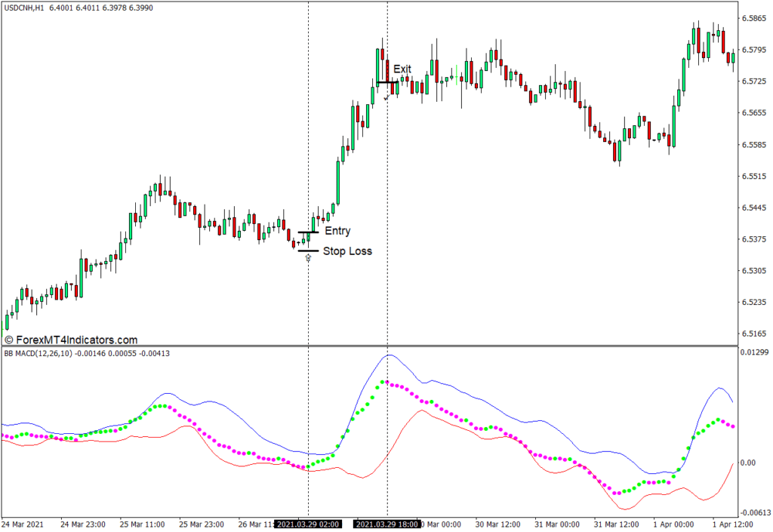Click the Stop Loss text label
Image resolution: width=773 pixels, height=532 pixels.
pyautogui.click(x=347, y=251)
